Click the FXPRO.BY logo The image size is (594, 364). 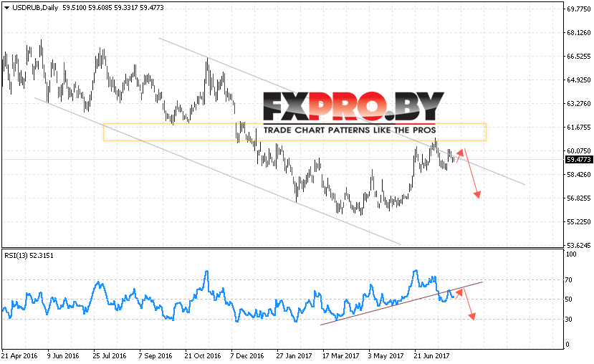point(353,107)
